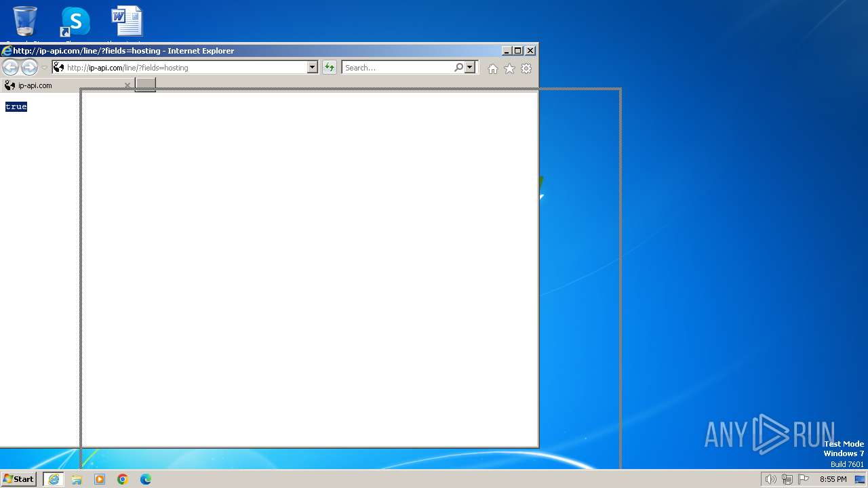Select the ip-api.com tab
This screenshot has width=868, height=488.
[66, 85]
